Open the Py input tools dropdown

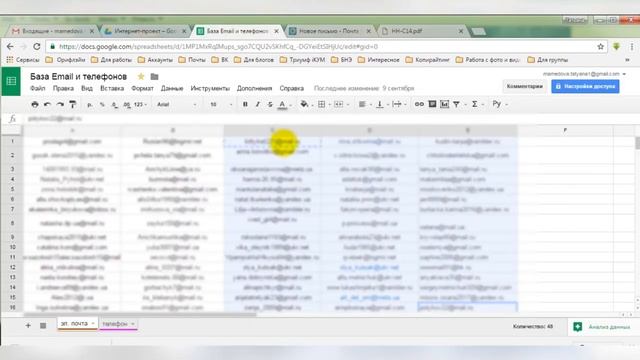tap(500, 104)
